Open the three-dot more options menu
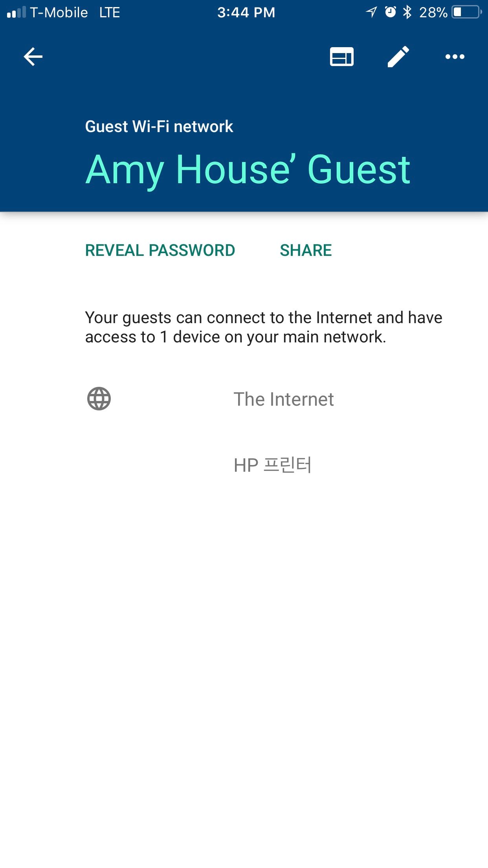 pos(455,57)
